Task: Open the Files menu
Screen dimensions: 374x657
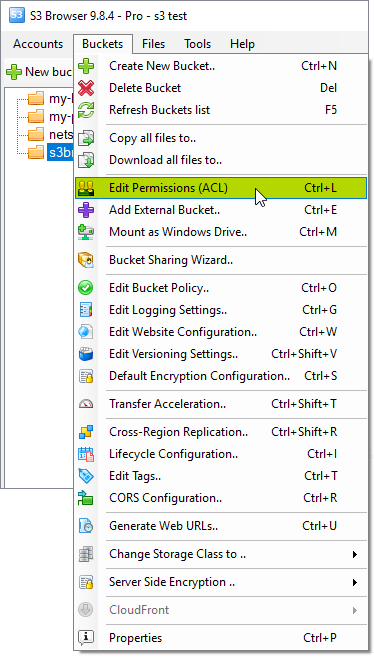Action: point(153,44)
